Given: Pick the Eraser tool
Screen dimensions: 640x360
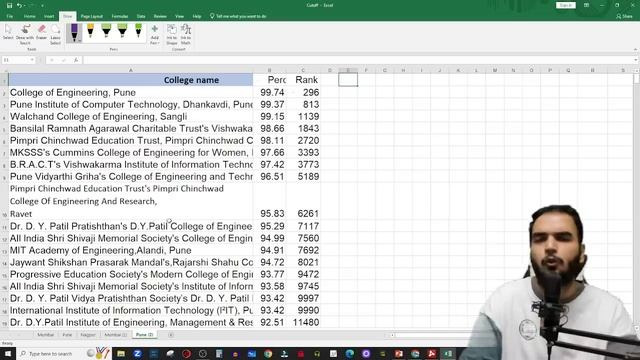Looking at the screenshot, I should (42, 33).
